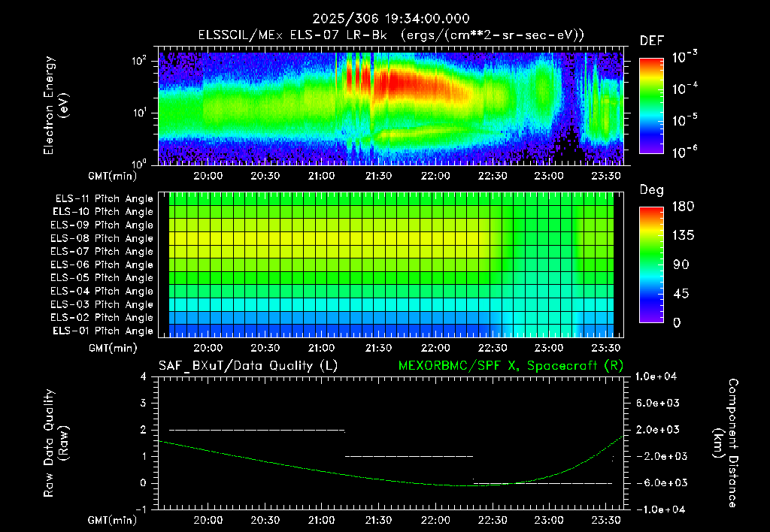The height and width of the screenshot is (532, 770).
Task: Select the green MEXORBMC/SPF X, Spacecraft (R) title
Action: (511, 366)
